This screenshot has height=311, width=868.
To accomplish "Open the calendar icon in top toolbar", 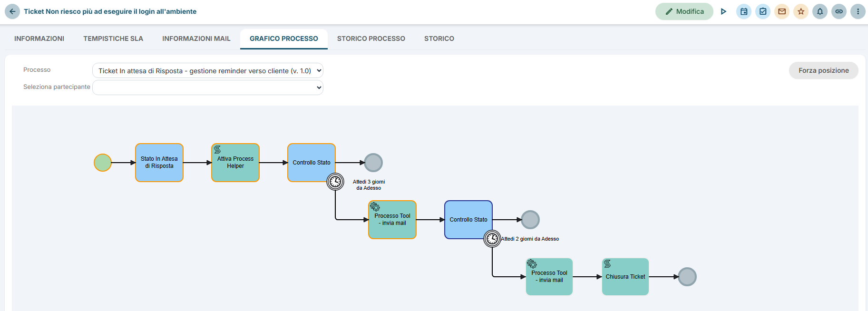I will (x=744, y=11).
